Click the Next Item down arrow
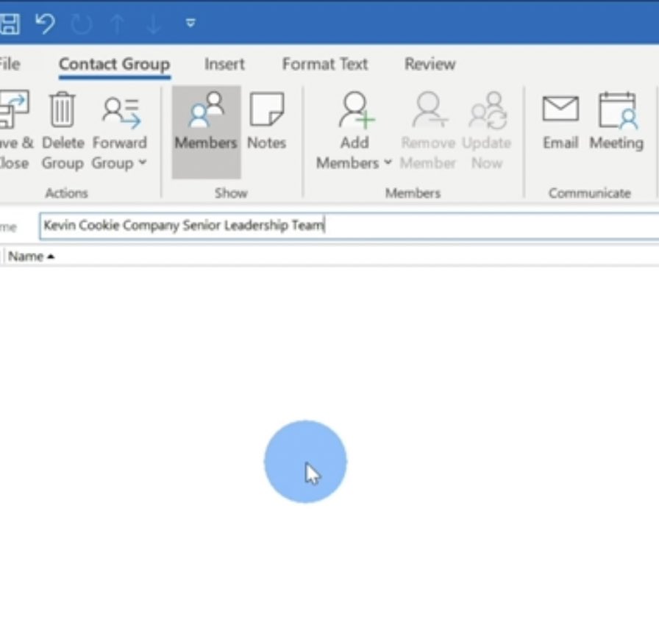Viewport: 659px width, 644px height. tap(154, 24)
